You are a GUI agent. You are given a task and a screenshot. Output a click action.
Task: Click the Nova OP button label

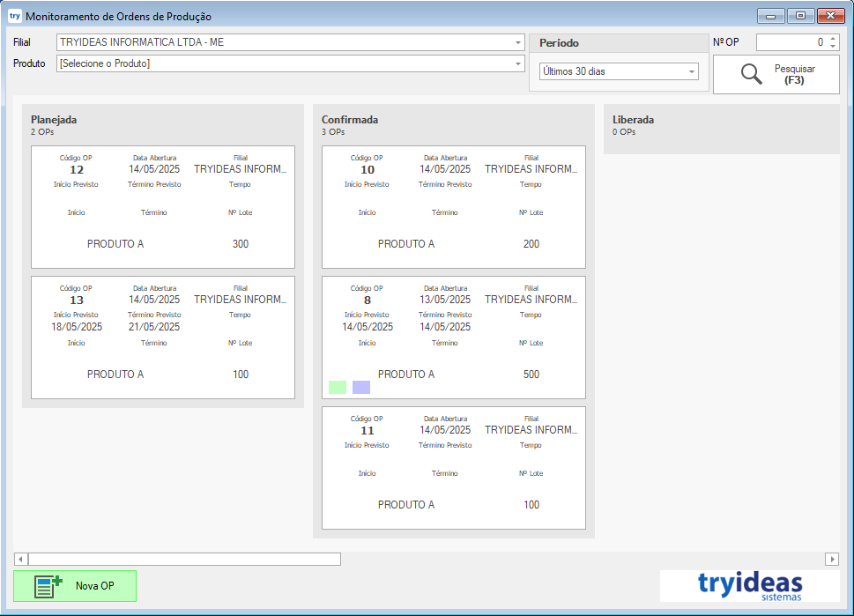point(95,586)
